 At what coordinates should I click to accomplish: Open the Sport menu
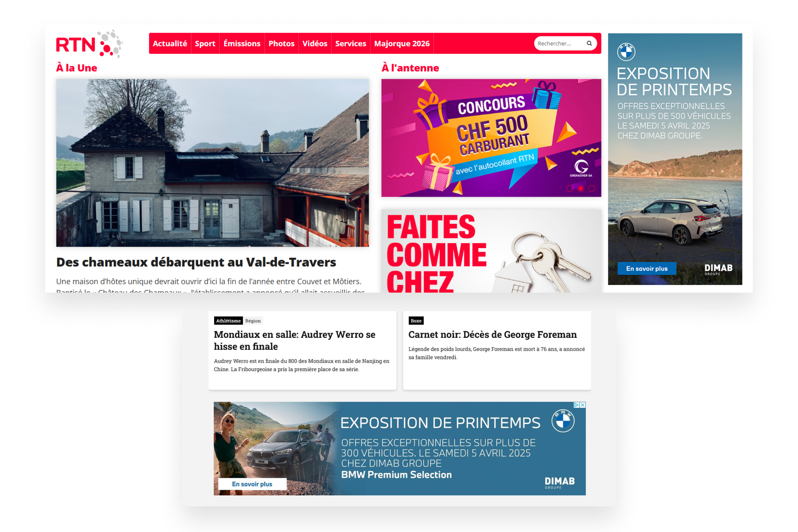pos(205,44)
